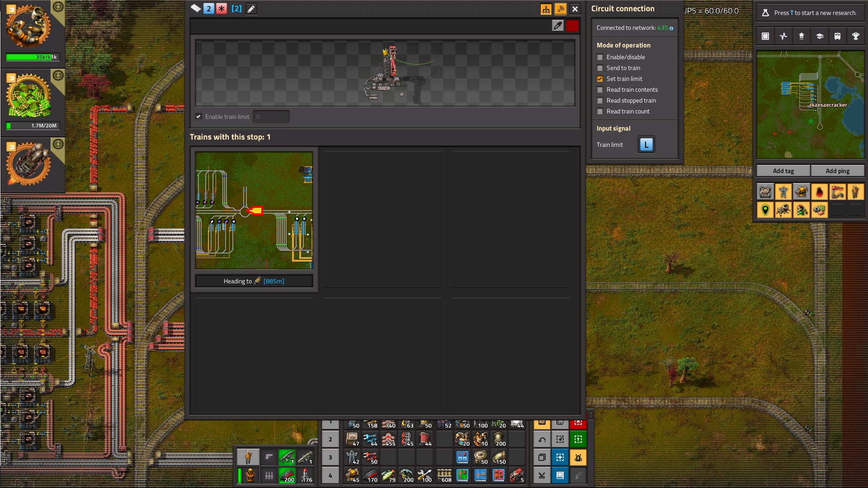
Task: Select quickbar row 3
Action: 330,457
